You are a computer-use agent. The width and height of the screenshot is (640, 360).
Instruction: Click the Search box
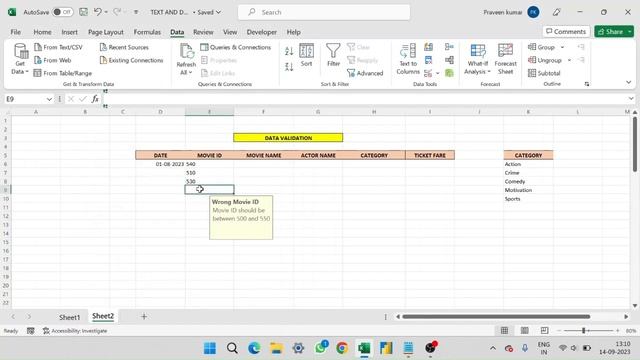(324, 12)
